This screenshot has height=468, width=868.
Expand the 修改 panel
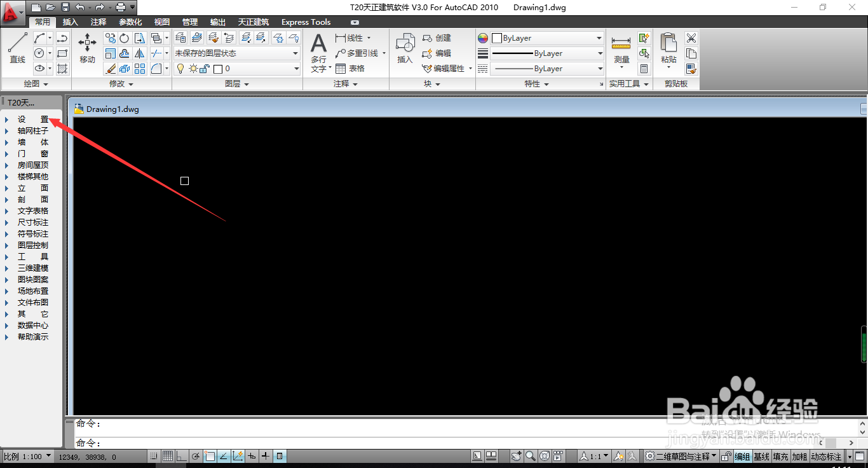click(121, 84)
